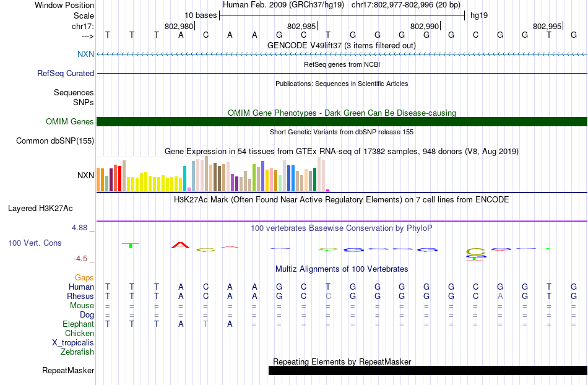Screen dimensions: 588x385
Task: Click the Rhesus species row label
Action: [80, 296]
